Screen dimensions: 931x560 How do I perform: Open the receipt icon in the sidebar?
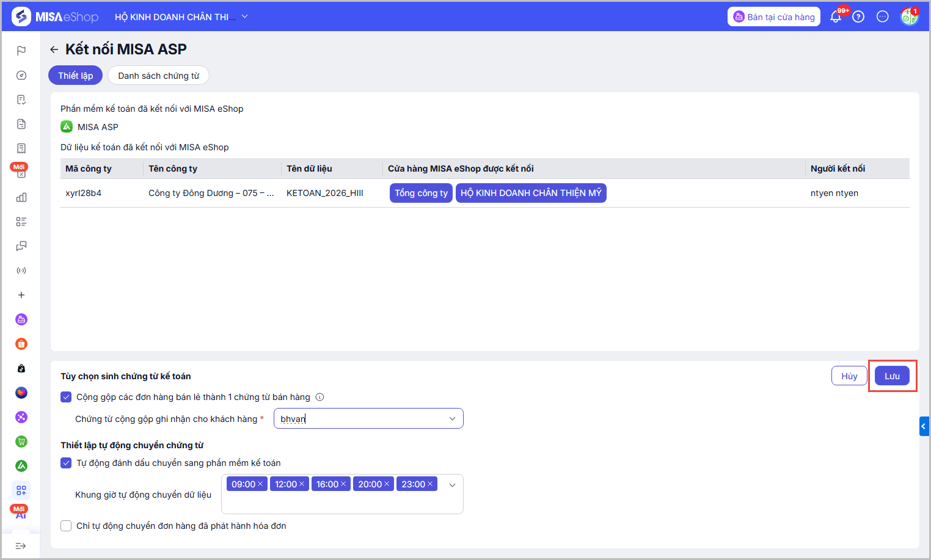coord(21,148)
